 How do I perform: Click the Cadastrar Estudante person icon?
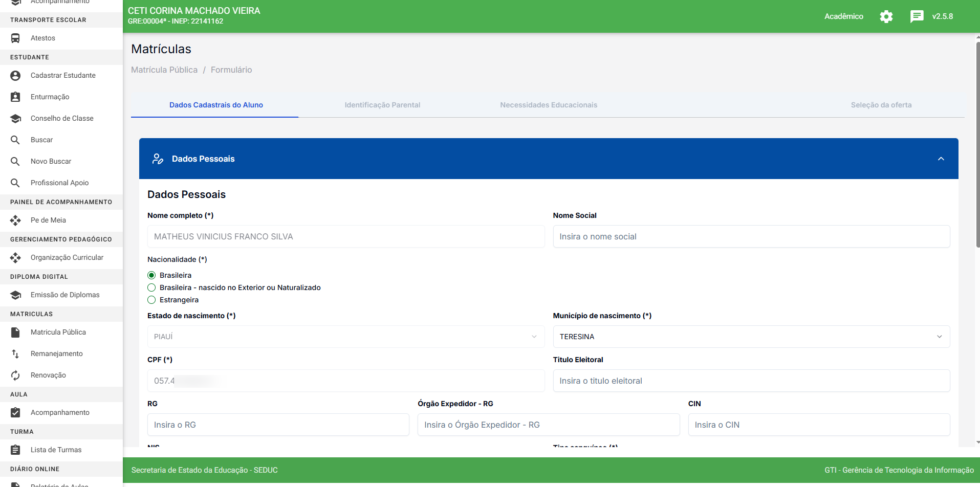click(15, 75)
